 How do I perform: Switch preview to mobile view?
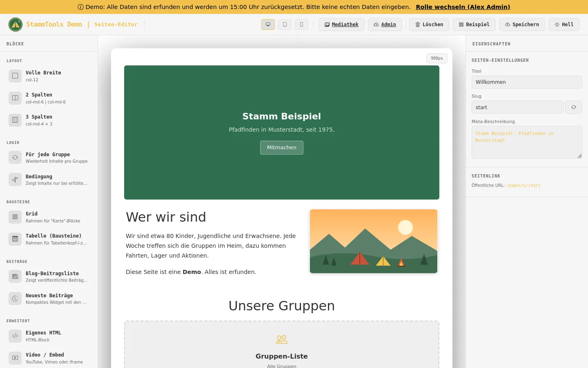pyautogui.click(x=301, y=25)
